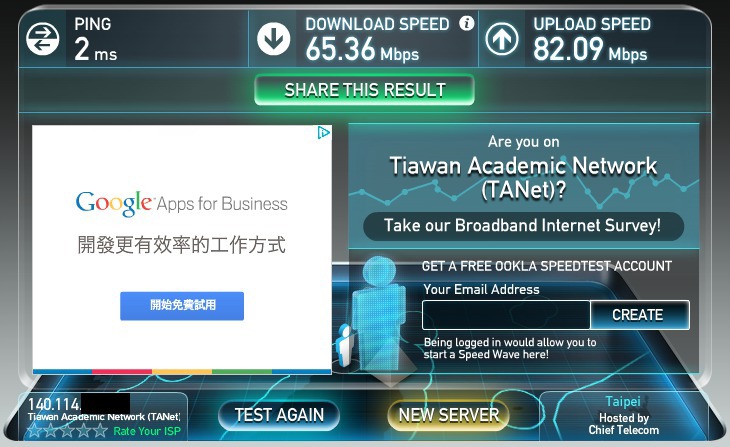This screenshot has height=447, width=730.
Task: Click the small person figure icon
Action: (345, 346)
